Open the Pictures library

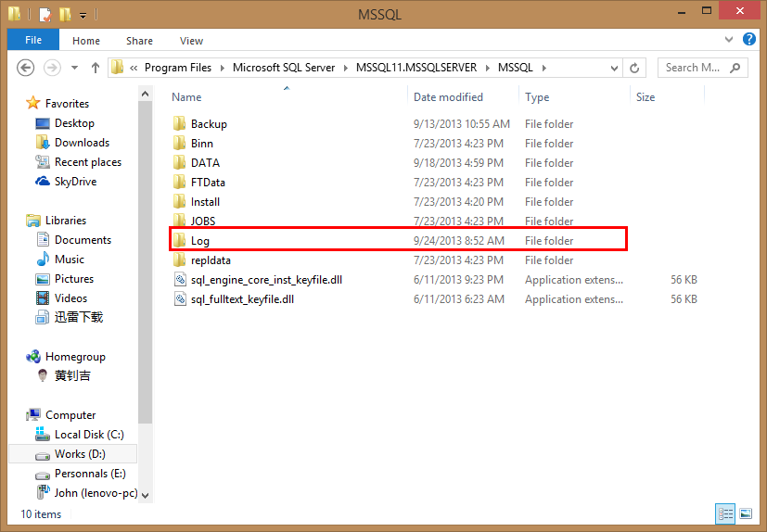coord(74,279)
